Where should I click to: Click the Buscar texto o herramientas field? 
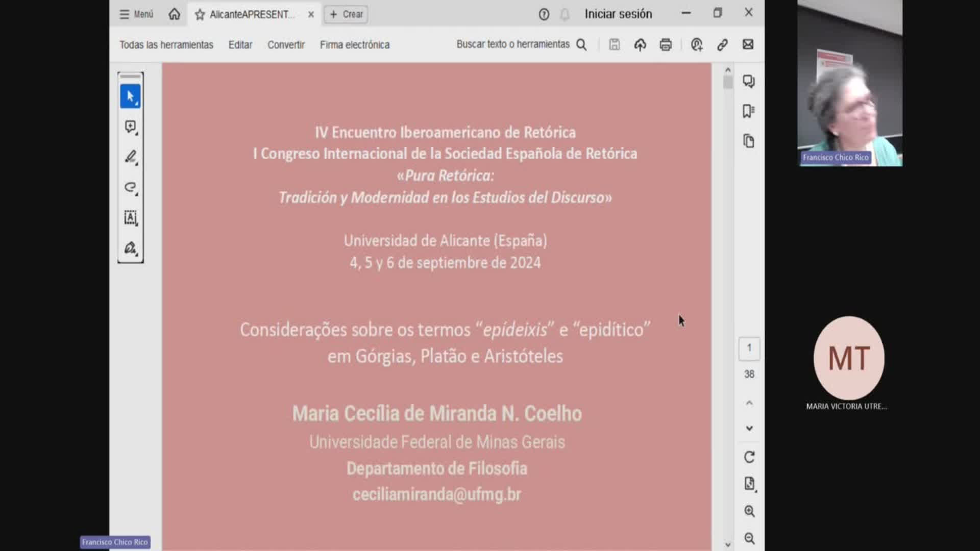click(x=513, y=44)
